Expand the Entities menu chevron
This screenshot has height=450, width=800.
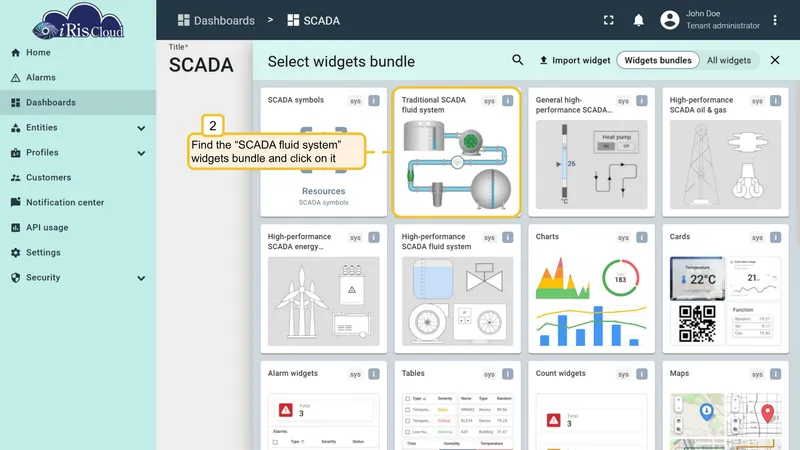coord(141,128)
